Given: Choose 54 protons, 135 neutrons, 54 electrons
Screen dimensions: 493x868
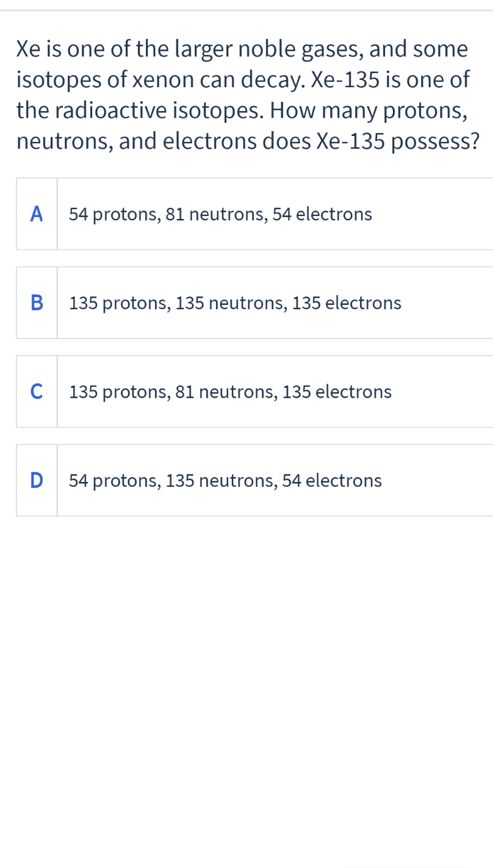Looking at the screenshot, I should tap(225, 481).
